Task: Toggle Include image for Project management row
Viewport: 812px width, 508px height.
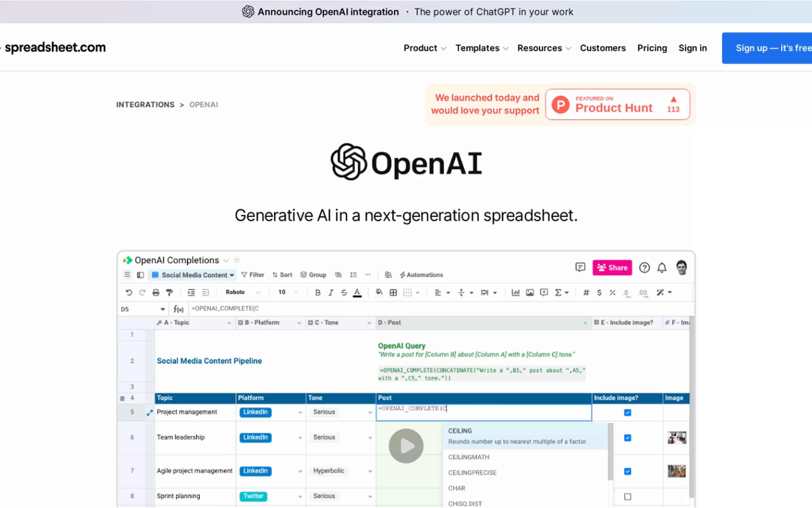Action: pyautogui.click(x=627, y=413)
